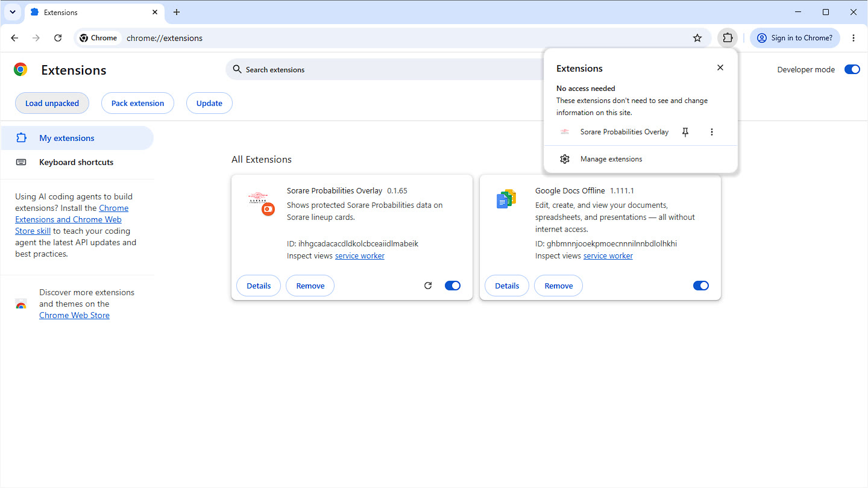Click the Extensions puzzle icon in toolbar
868x488 pixels.
click(x=728, y=38)
